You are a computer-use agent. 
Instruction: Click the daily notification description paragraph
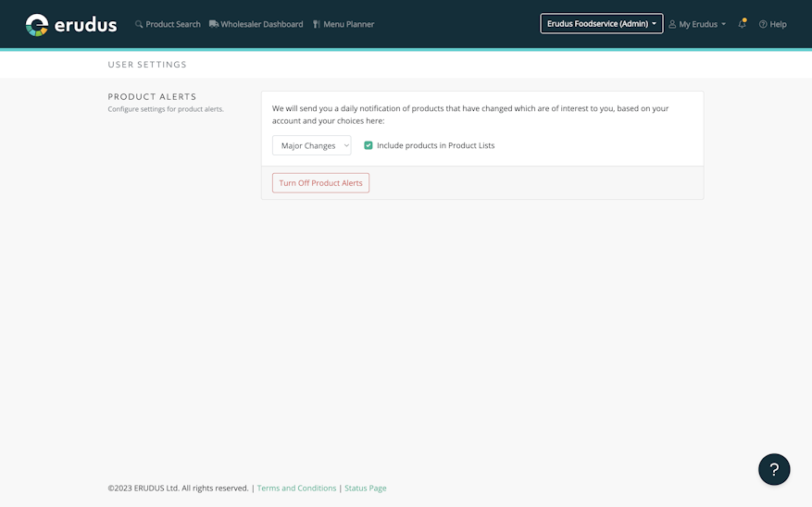(470, 115)
